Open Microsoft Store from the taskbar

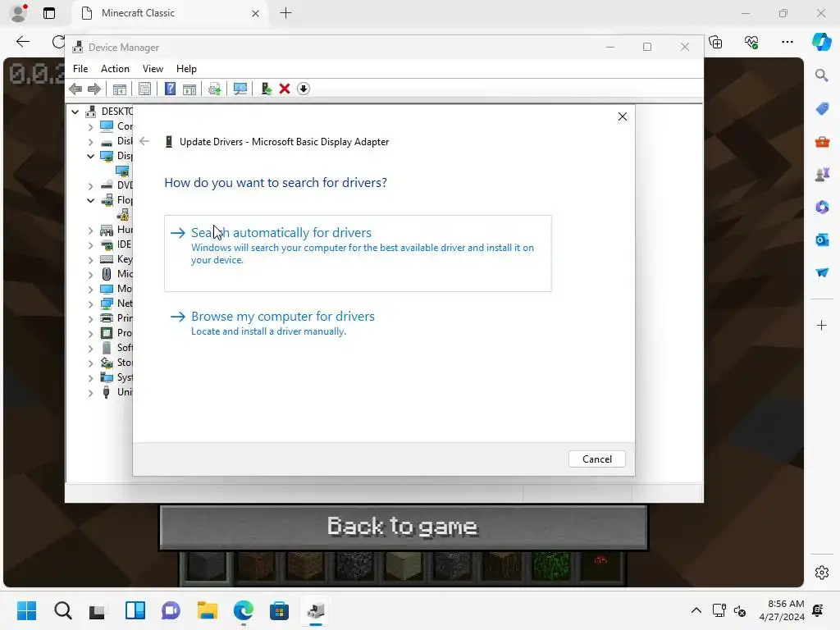[x=279, y=610]
